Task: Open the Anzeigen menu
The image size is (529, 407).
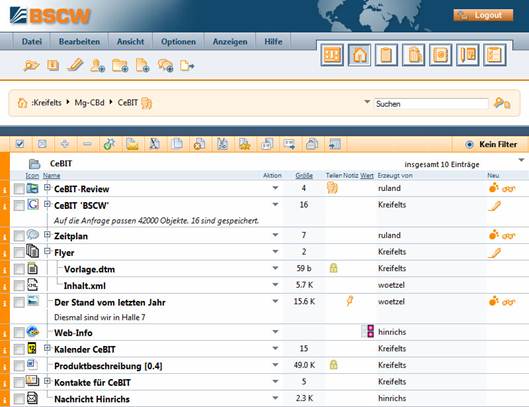Action: coord(230,42)
